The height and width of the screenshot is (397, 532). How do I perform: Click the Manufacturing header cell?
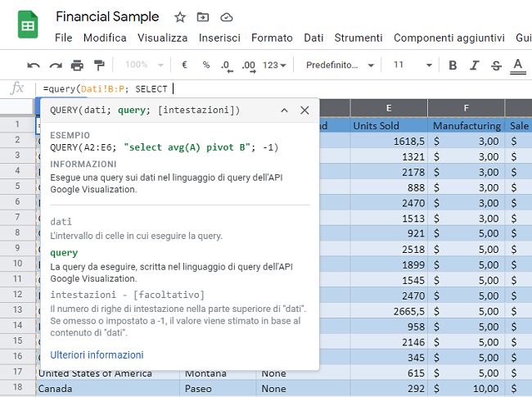pyautogui.click(x=467, y=125)
